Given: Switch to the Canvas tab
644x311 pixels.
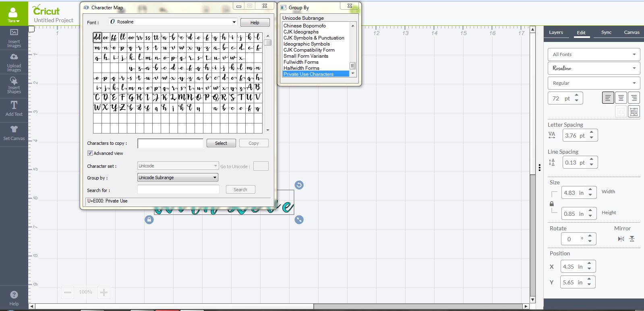Looking at the screenshot, I should pyautogui.click(x=632, y=32).
